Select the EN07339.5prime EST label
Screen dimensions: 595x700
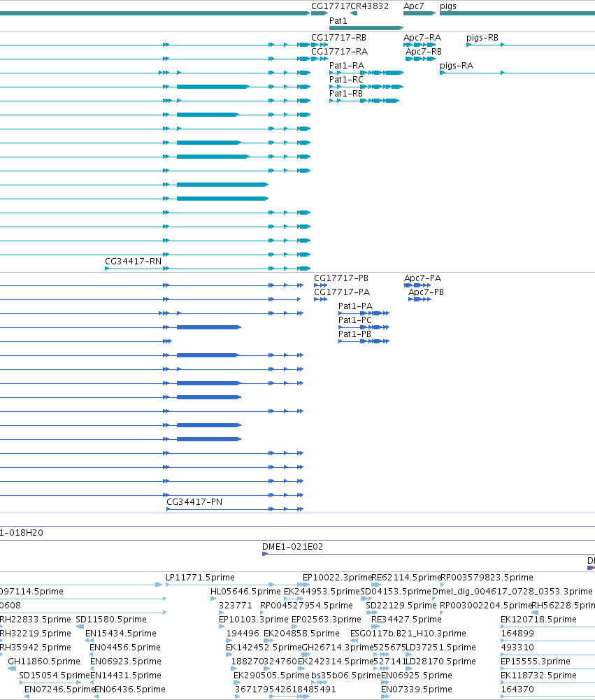(417, 690)
